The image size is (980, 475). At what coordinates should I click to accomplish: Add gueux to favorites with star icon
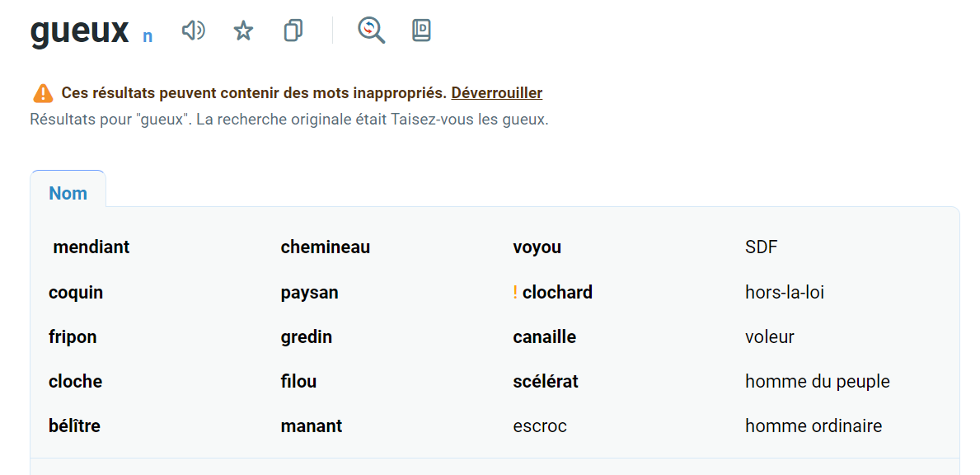(243, 31)
